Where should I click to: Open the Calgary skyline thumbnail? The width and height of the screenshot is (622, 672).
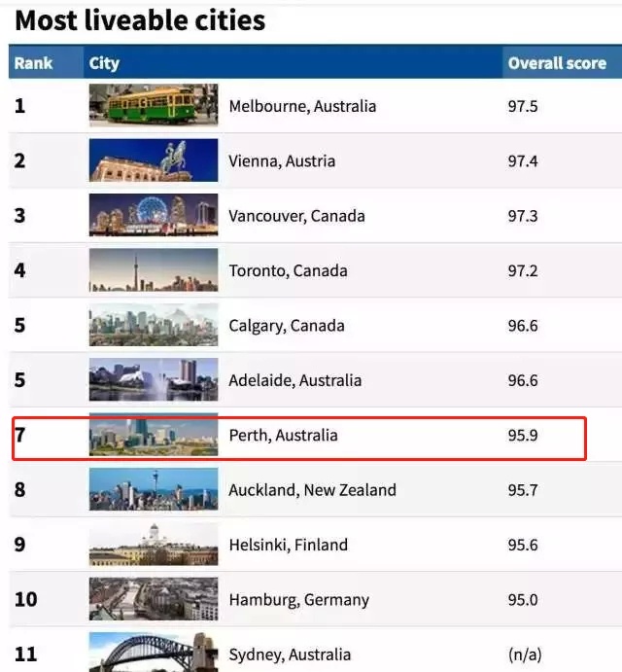[x=154, y=325]
